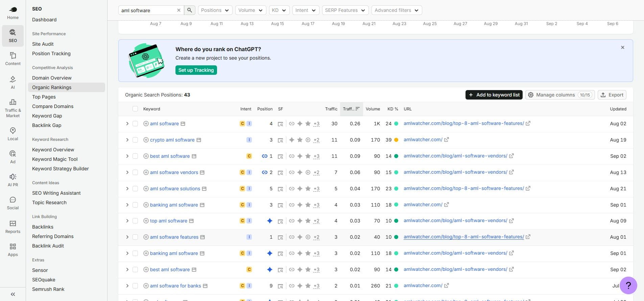Open the Apps section icon
The width and height of the screenshot is (644, 301).
tap(13, 250)
